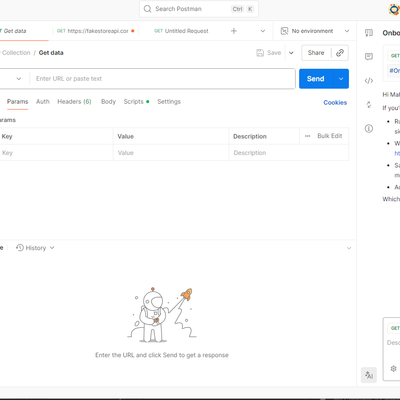Open the Cookies link

pos(335,103)
